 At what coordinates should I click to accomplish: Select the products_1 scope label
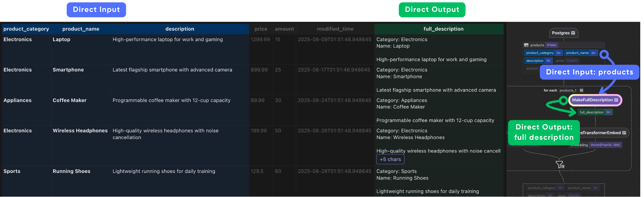tap(568, 90)
